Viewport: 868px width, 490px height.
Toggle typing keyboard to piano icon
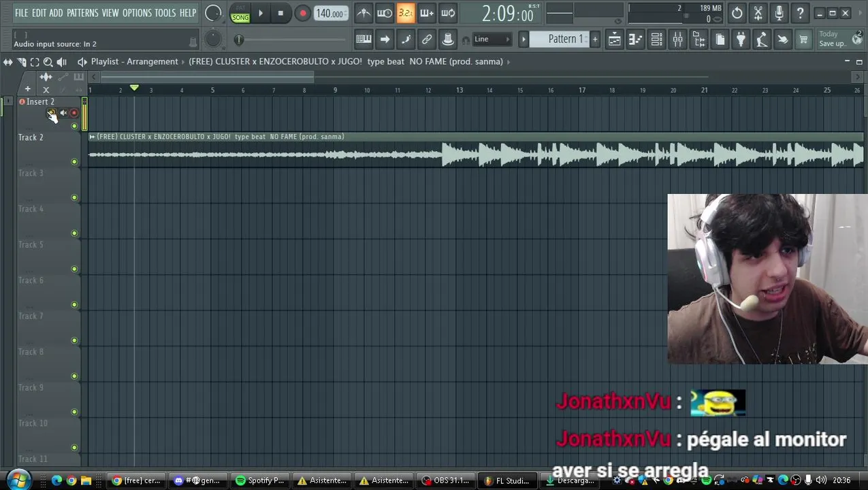click(x=364, y=39)
